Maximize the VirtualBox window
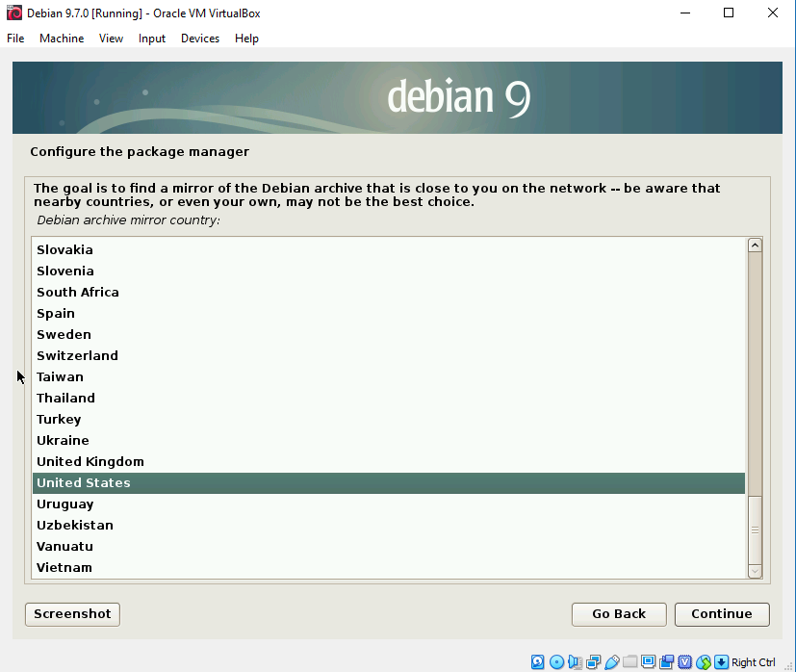This screenshot has width=796, height=672. coord(729,13)
